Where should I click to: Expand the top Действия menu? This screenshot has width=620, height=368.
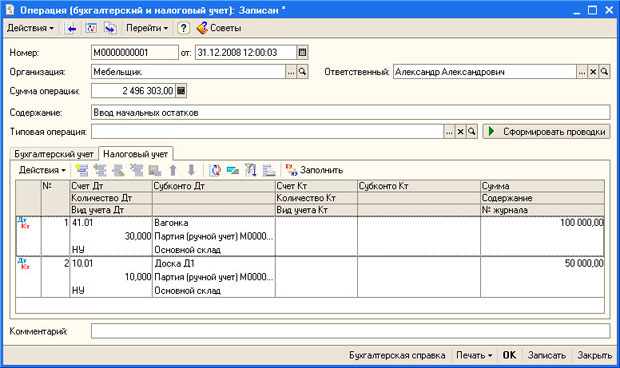30,28
